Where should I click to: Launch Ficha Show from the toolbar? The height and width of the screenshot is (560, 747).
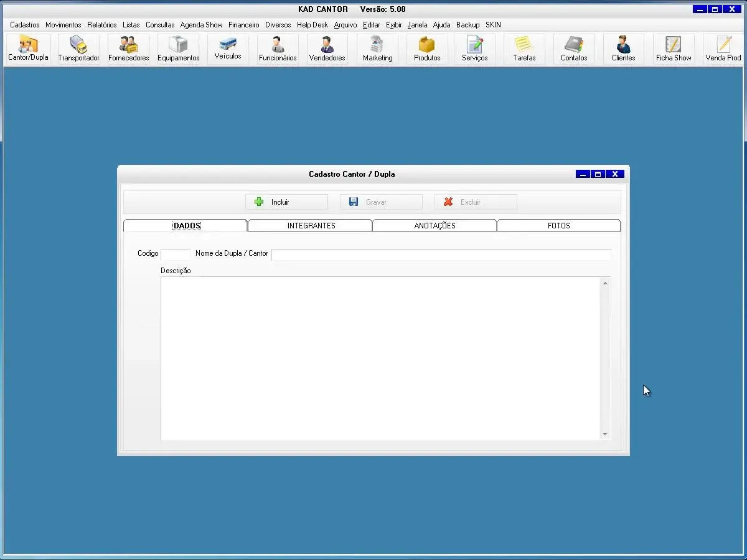[x=674, y=49]
